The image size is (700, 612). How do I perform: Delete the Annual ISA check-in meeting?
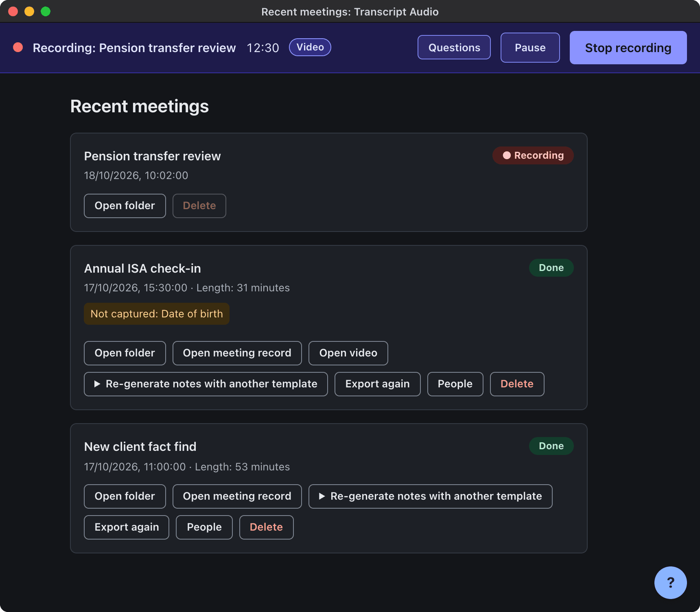(517, 384)
